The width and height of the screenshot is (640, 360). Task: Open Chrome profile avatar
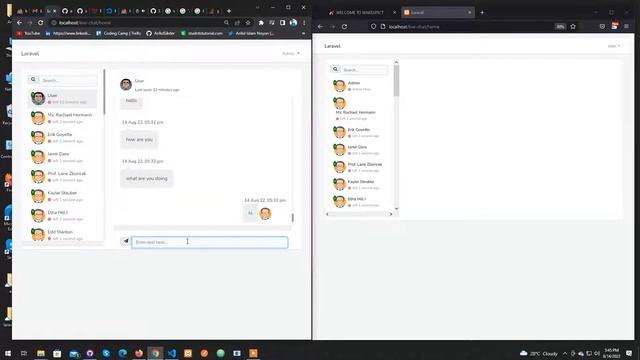pos(293,23)
